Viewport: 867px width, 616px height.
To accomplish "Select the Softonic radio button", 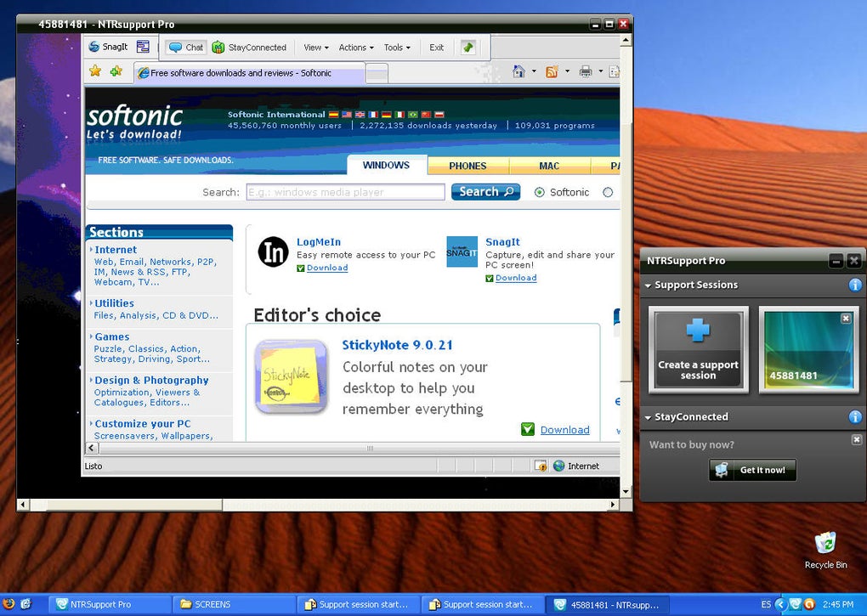I will [539, 192].
